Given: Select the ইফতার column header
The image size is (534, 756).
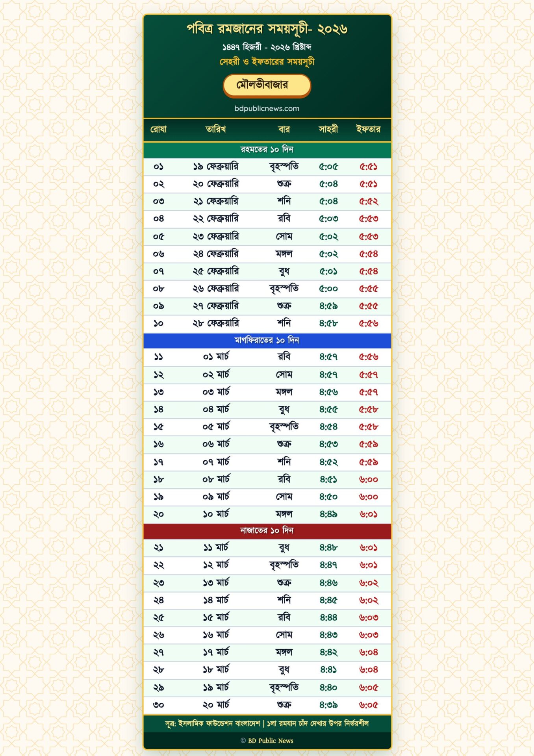Looking at the screenshot, I should point(368,129).
